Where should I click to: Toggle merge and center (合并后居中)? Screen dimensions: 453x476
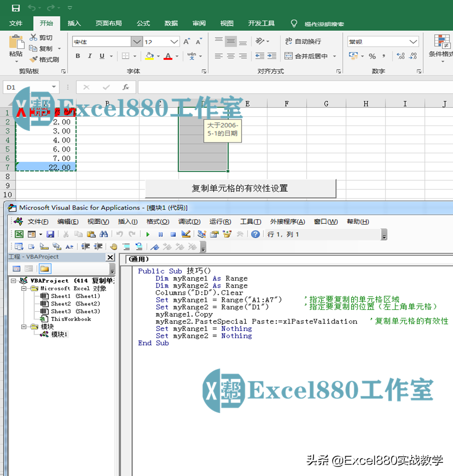[307, 56]
